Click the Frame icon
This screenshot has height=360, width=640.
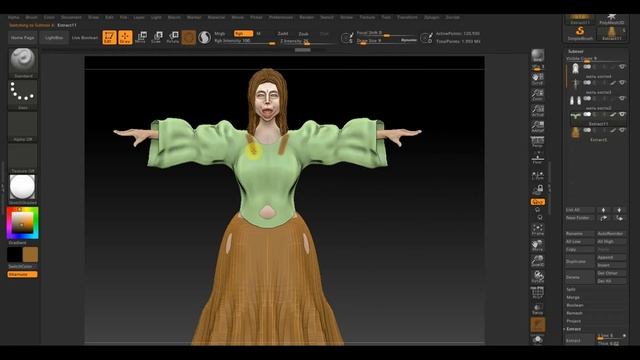point(538,229)
